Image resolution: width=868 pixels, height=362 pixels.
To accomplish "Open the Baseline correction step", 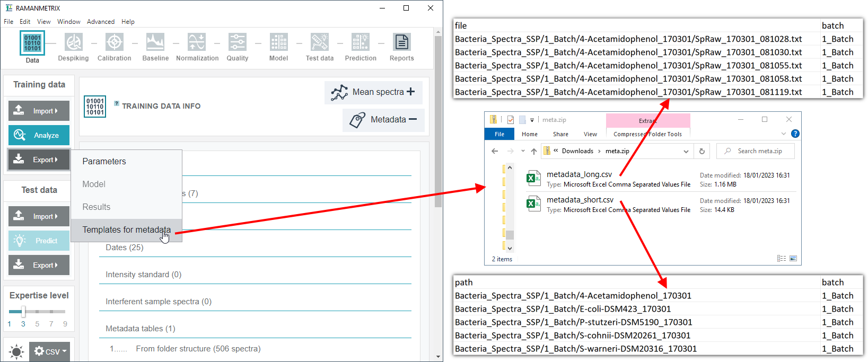I will coord(155,42).
